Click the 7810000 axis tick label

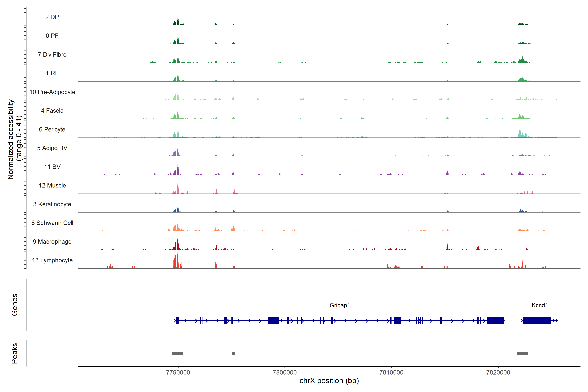click(x=391, y=373)
